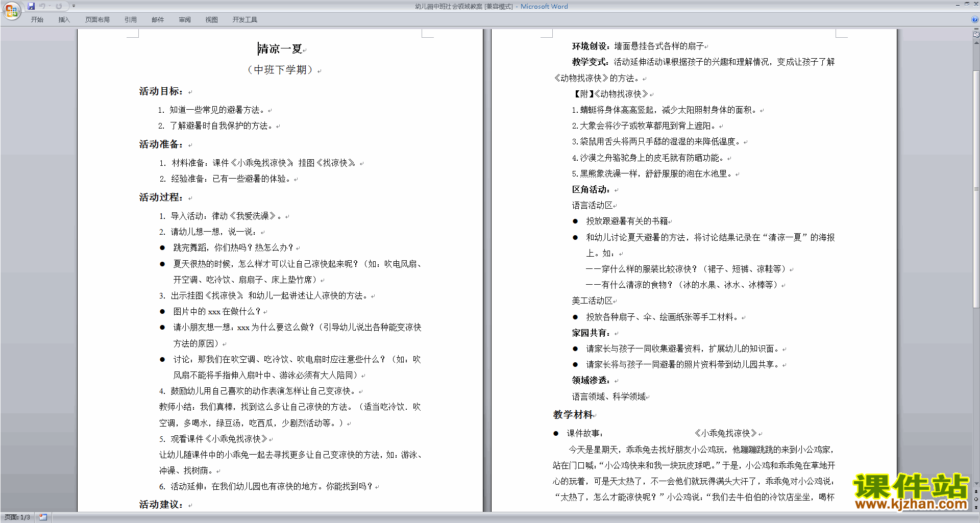Image resolution: width=980 pixels, height=523 pixels.
Task: Save document with floppy disk icon
Action: (x=31, y=6)
